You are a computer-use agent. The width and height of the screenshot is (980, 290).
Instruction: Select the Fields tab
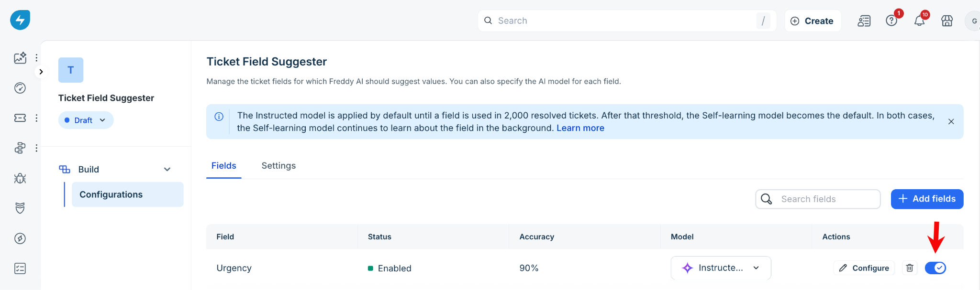pos(224,166)
